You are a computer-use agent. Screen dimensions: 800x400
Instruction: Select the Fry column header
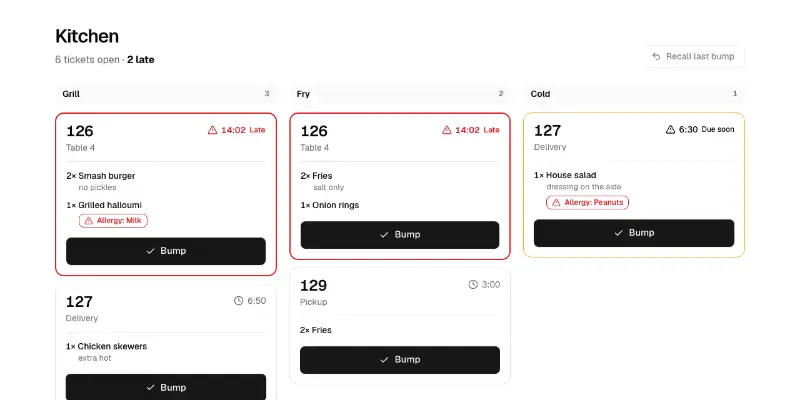pyautogui.click(x=400, y=94)
